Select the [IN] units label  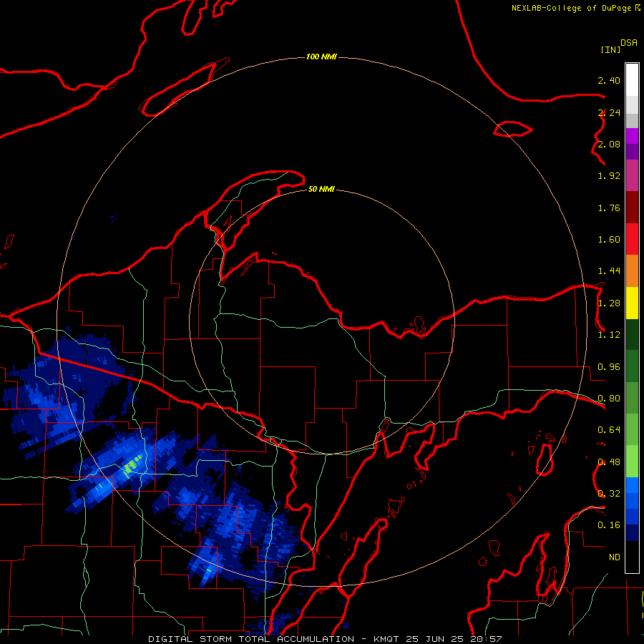pyautogui.click(x=610, y=49)
